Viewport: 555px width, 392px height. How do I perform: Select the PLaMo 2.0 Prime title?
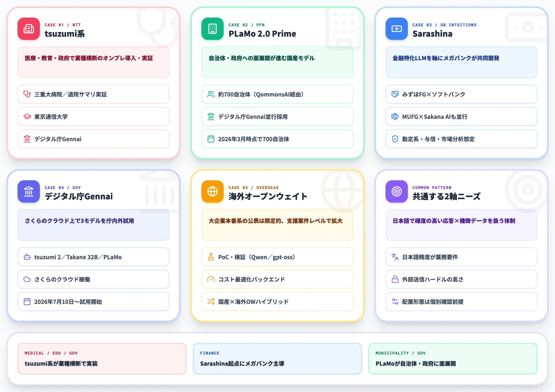[x=262, y=34]
